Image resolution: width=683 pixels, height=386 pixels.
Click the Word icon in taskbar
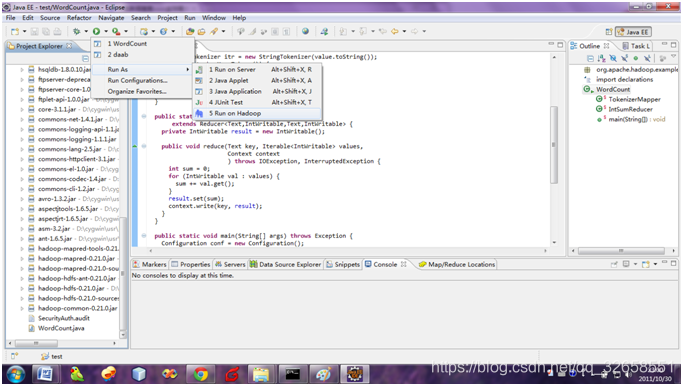coord(45,374)
